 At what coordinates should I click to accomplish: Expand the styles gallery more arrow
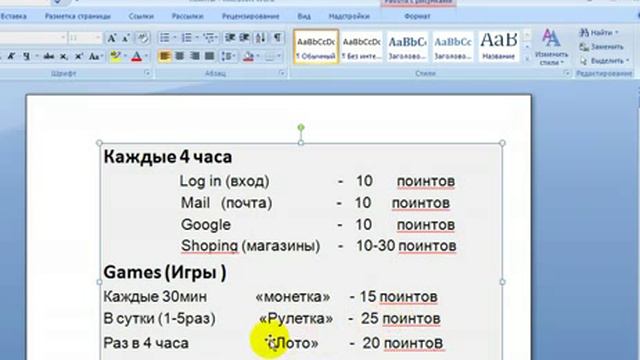coord(527,59)
